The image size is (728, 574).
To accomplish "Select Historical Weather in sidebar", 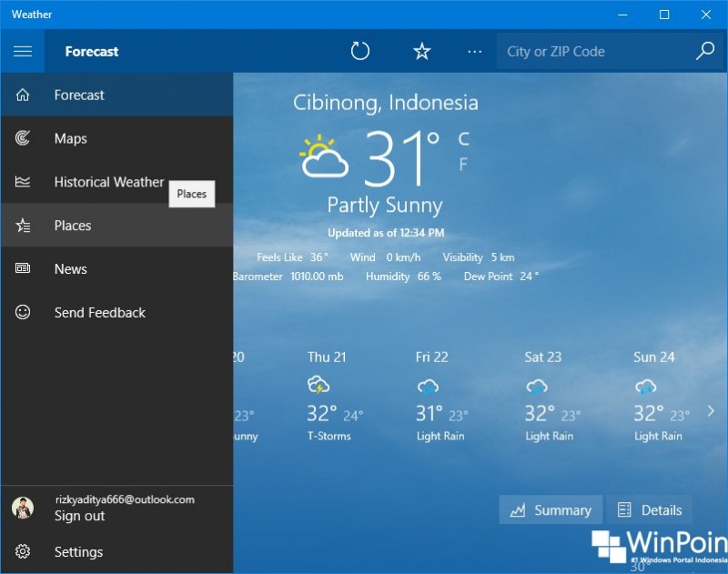I will 108,182.
